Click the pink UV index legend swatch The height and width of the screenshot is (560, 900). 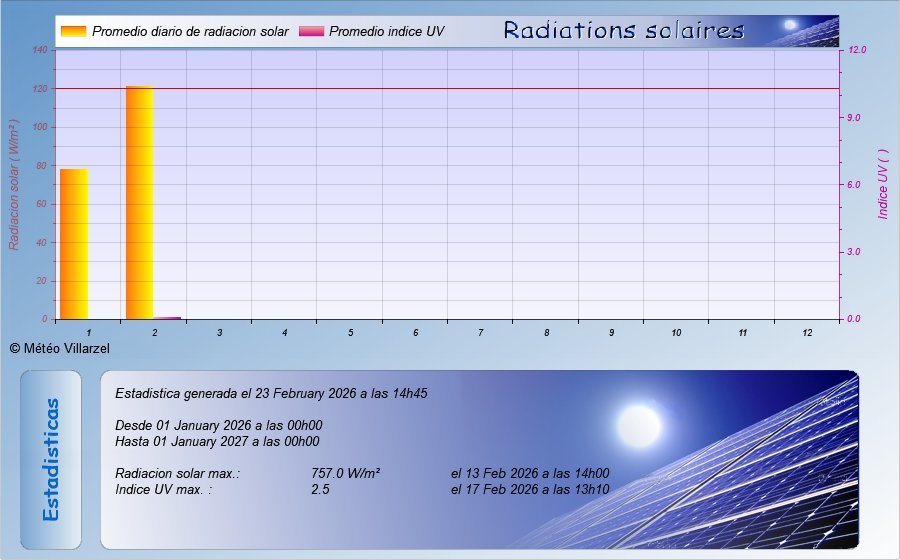tap(312, 32)
